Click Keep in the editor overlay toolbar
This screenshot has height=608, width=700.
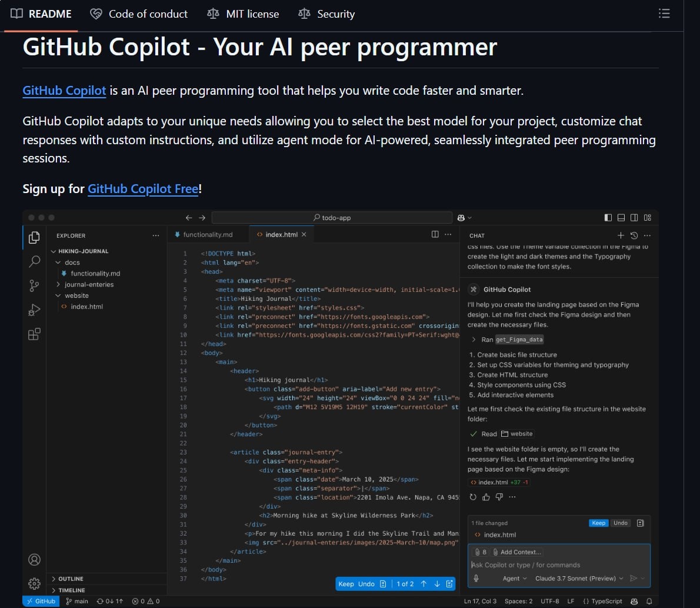[x=346, y=584]
